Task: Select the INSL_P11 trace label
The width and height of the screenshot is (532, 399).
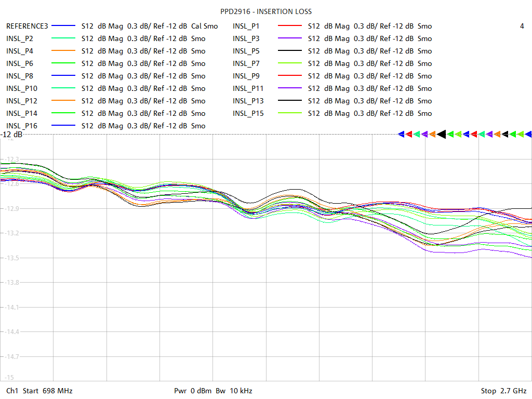Action: coord(248,88)
